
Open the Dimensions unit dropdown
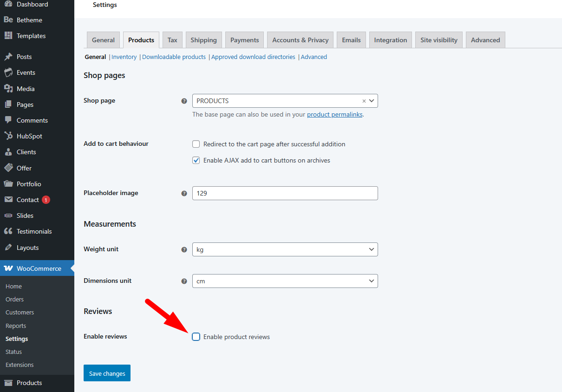[285, 281]
